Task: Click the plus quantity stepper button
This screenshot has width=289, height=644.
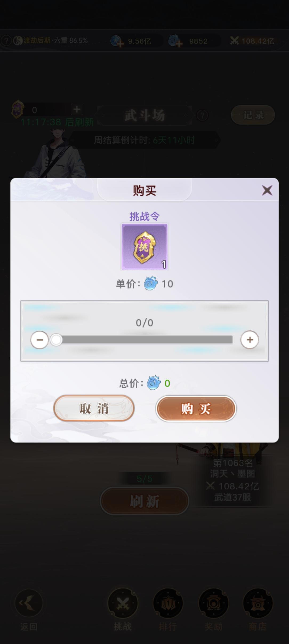Action: click(x=250, y=340)
